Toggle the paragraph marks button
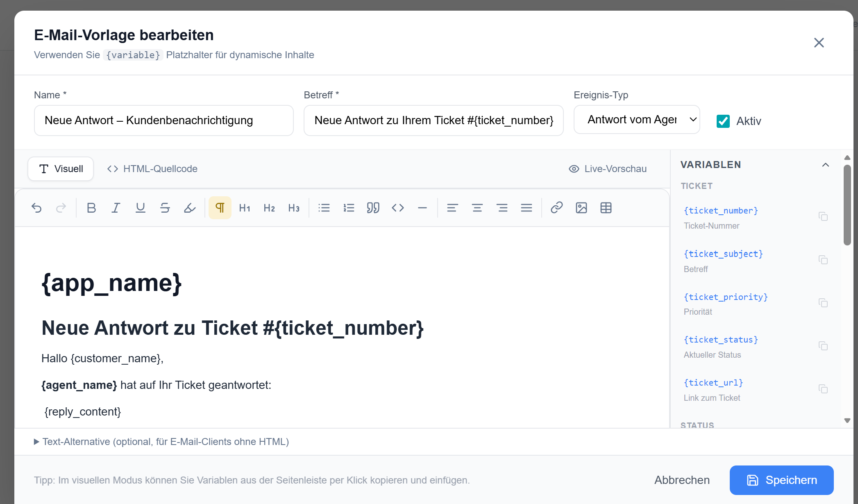The width and height of the screenshot is (858, 504). pyautogui.click(x=220, y=208)
